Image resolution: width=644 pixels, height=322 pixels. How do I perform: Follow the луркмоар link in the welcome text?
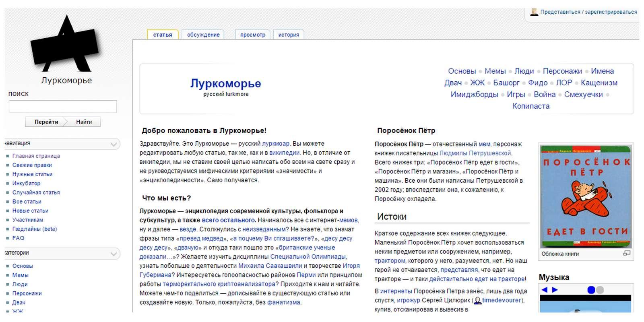coord(276,144)
